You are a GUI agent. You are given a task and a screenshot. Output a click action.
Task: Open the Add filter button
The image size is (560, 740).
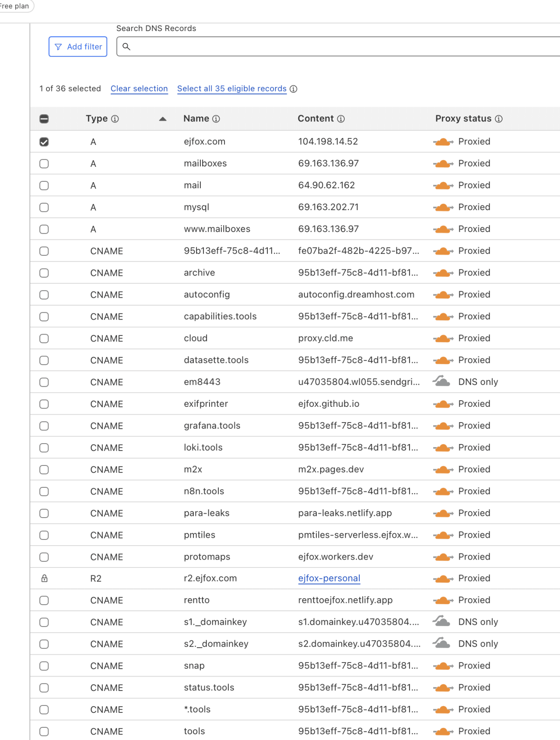(x=78, y=47)
